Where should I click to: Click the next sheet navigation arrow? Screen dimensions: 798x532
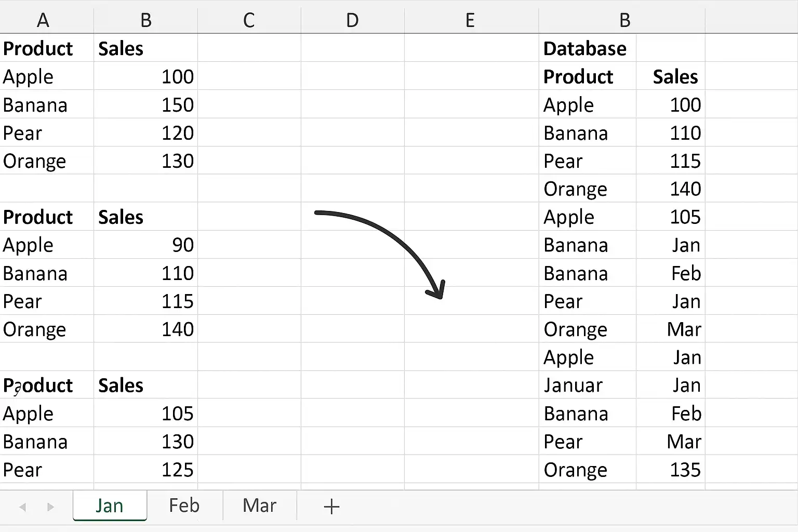(x=50, y=507)
